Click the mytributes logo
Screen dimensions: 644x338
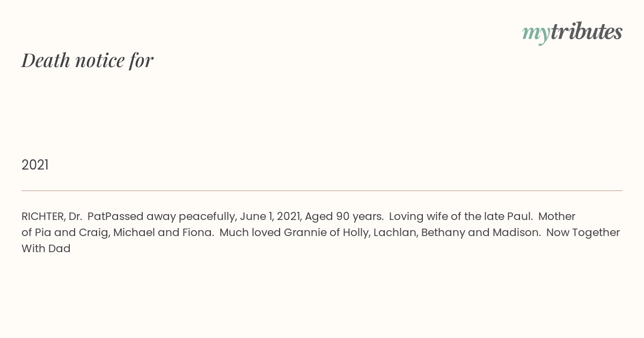pos(572,33)
